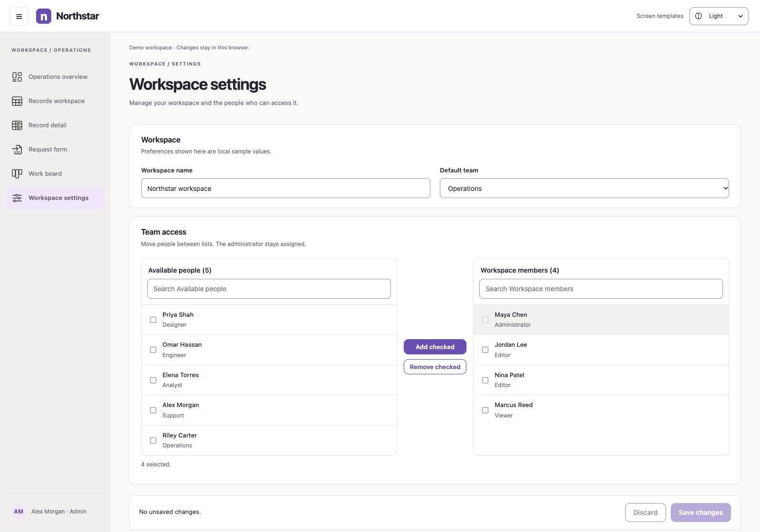Click the Maya Chen Administrator row
Screen dimensions: 760x532
pos(601,320)
